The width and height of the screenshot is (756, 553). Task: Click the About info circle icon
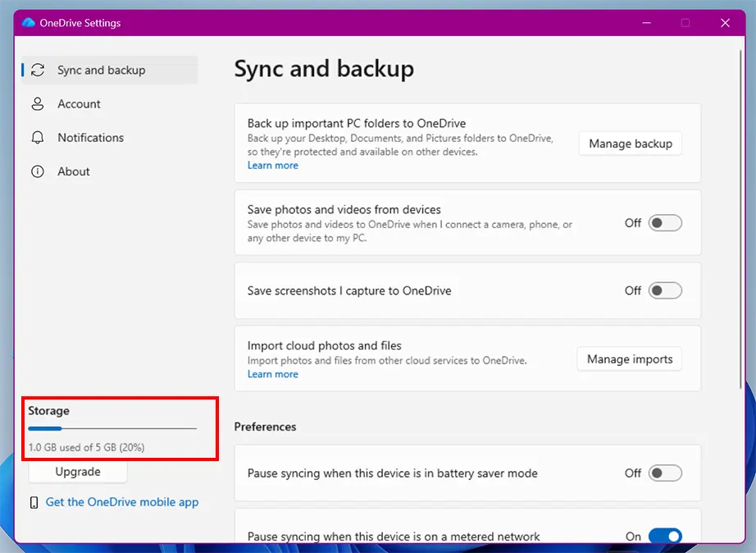[38, 171]
